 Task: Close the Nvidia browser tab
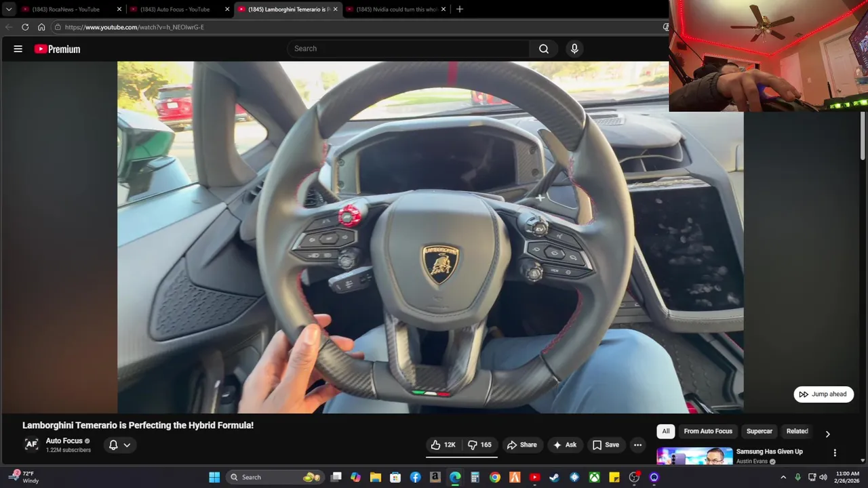coord(443,9)
